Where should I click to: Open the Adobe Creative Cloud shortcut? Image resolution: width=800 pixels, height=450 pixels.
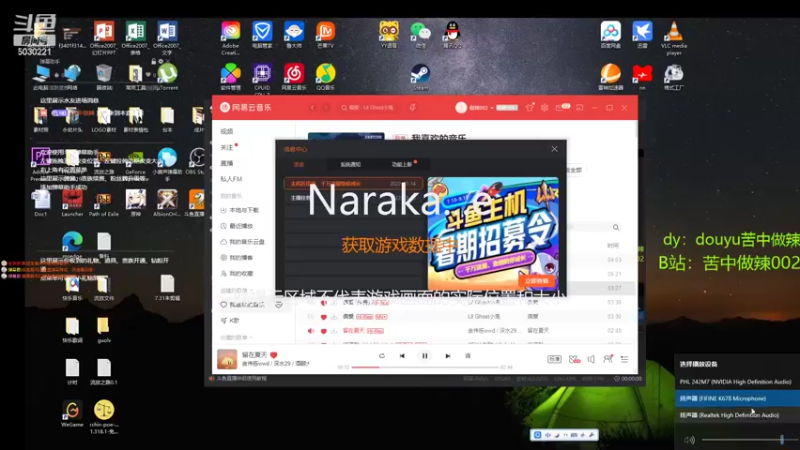pos(230,38)
